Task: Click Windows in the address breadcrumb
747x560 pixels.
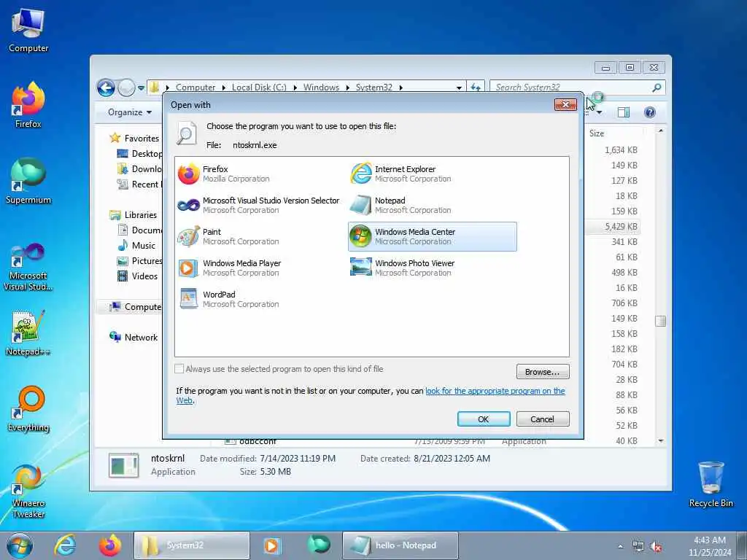Action: click(321, 87)
